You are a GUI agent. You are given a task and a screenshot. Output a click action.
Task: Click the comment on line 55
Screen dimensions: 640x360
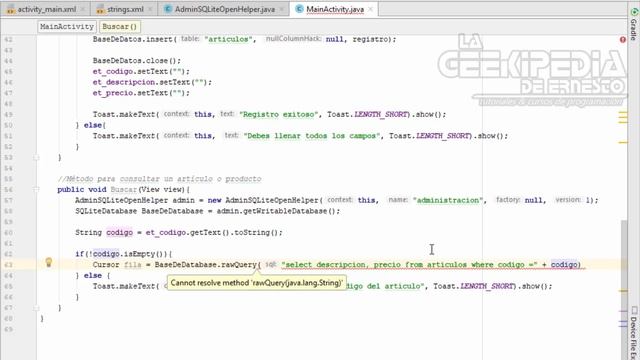click(x=159, y=179)
